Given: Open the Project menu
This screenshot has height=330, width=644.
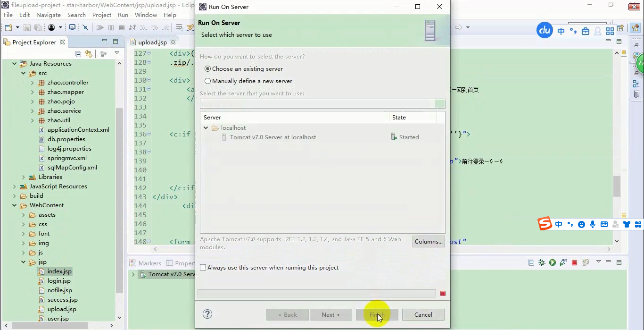Looking at the screenshot, I should [x=102, y=15].
